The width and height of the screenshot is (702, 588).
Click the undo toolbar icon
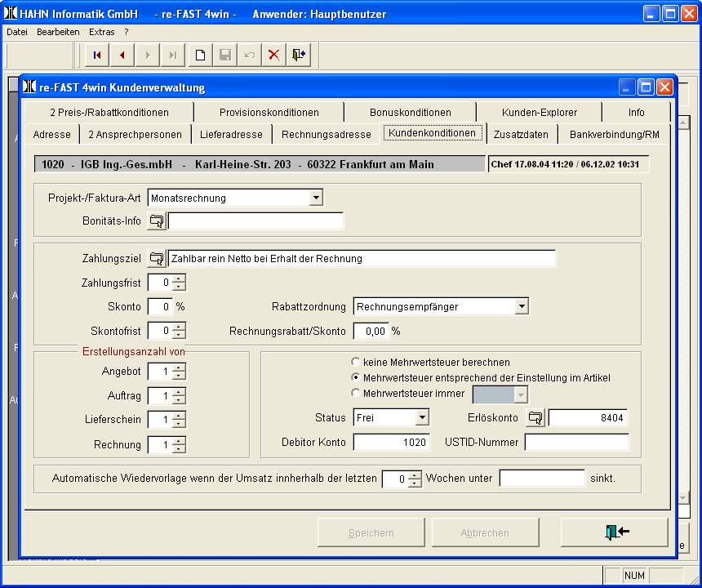(x=249, y=55)
